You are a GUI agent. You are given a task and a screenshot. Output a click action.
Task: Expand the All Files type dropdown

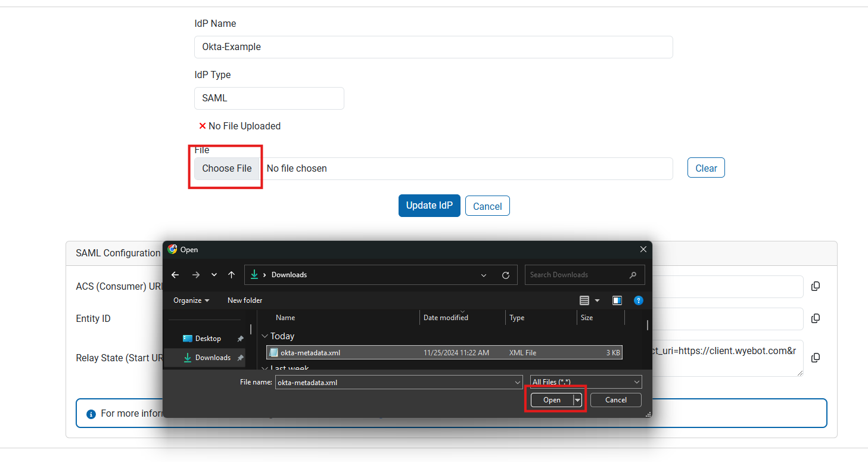(x=637, y=382)
